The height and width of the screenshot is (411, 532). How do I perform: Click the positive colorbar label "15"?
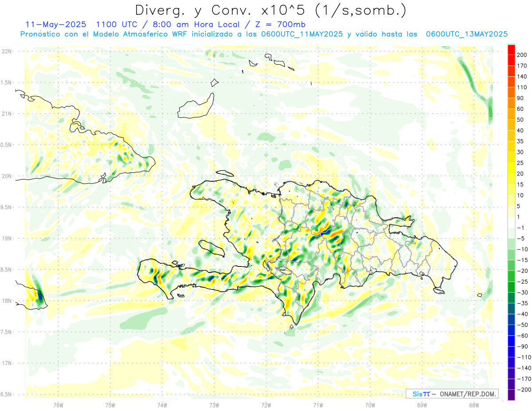(x=521, y=184)
